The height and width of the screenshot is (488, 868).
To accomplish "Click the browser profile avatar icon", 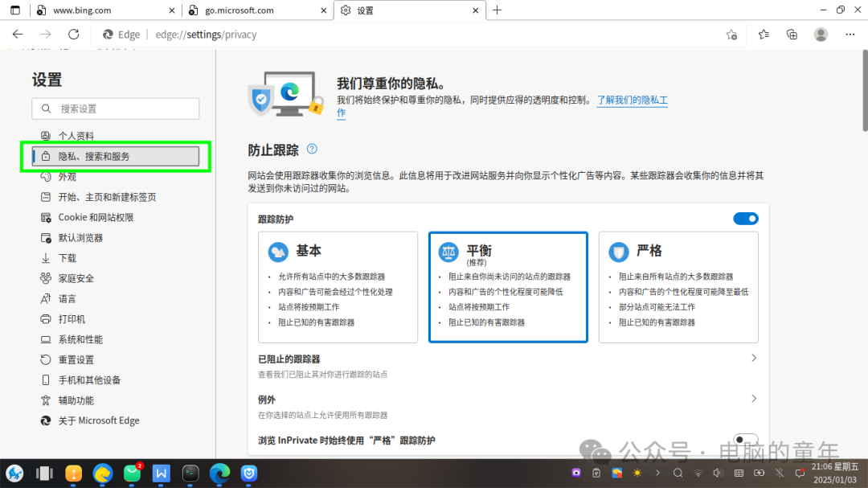I will pos(820,35).
